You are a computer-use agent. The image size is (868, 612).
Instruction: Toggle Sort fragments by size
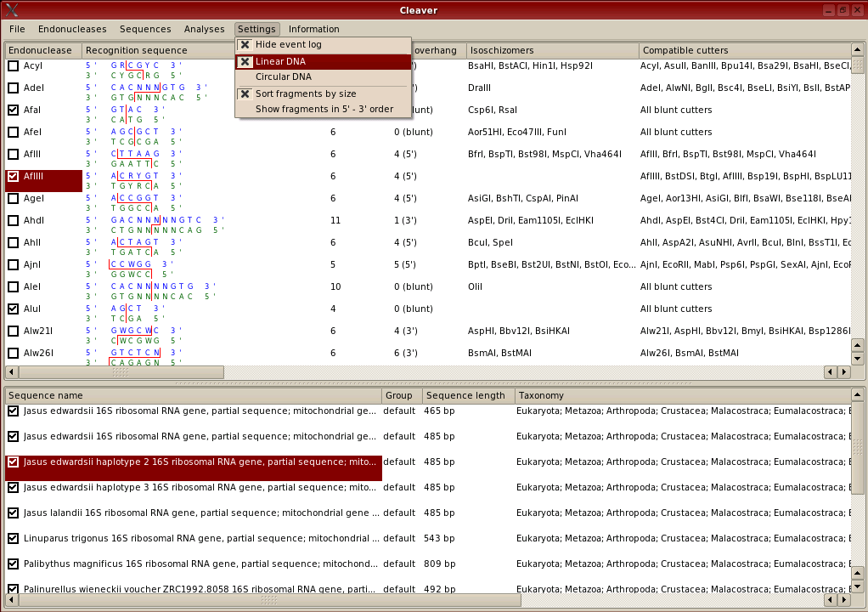[305, 93]
